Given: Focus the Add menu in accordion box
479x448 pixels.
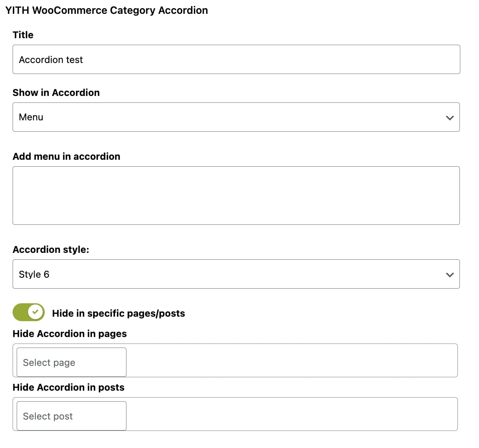Looking at the screenshot, I should (236, 195).
